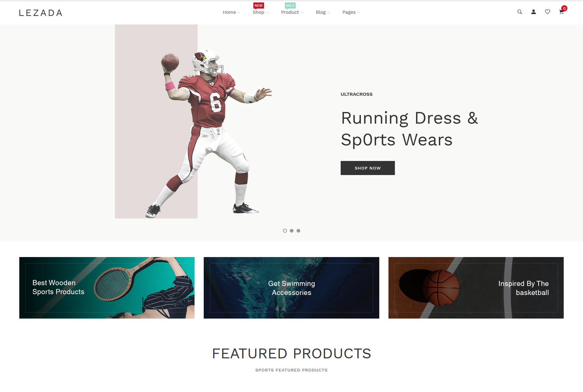The width and height of the screenshot is (583, 392).
Task: Open the shopping cart icon
Action: click(x=561, y=12)
